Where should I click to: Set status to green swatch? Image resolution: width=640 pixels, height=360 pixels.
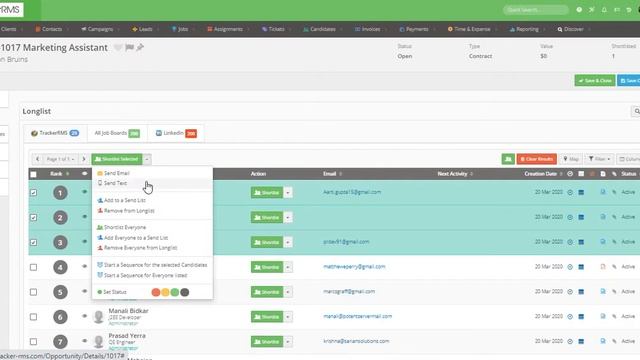click(175, 292)
